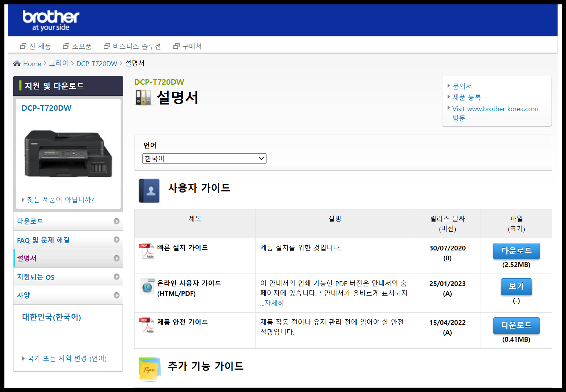Select 다운로드 in the sidebar menu
Image resolution: width=566 pixels, height=392 pixels.
68,221
